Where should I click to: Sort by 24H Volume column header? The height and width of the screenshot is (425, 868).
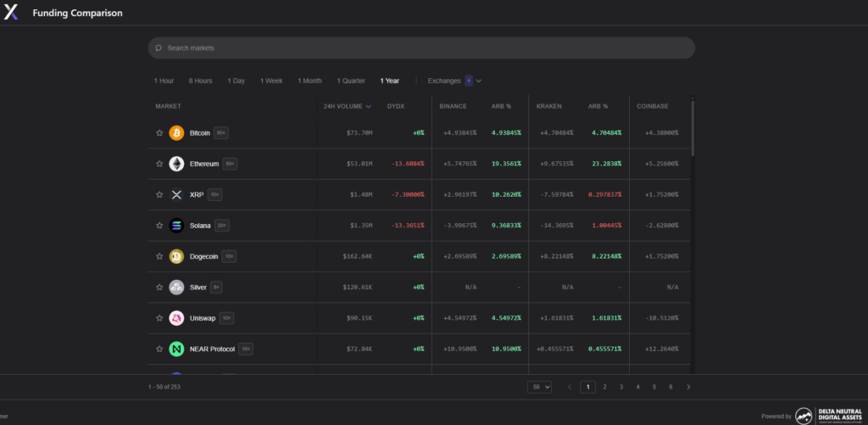(347, 106)
